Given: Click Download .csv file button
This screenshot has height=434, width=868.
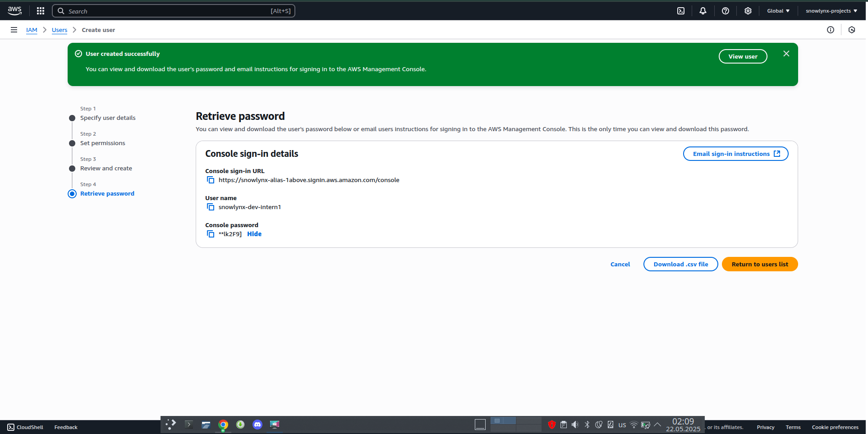Looking at the screenshot, I should click(680, 264).
